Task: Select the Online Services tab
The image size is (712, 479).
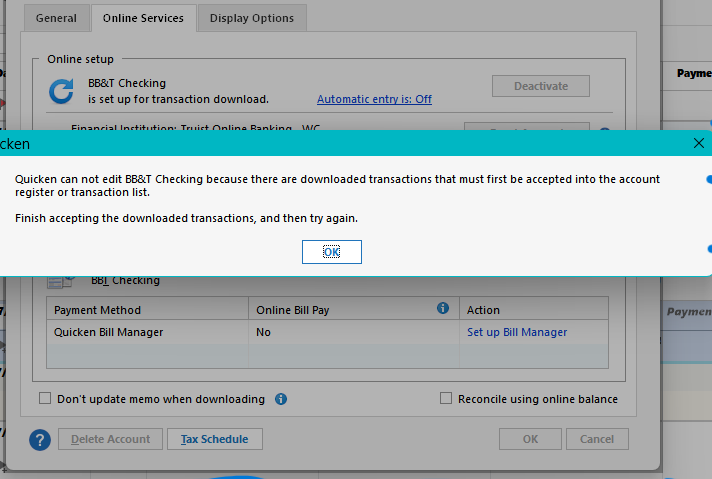Action: tap(143, 18)
